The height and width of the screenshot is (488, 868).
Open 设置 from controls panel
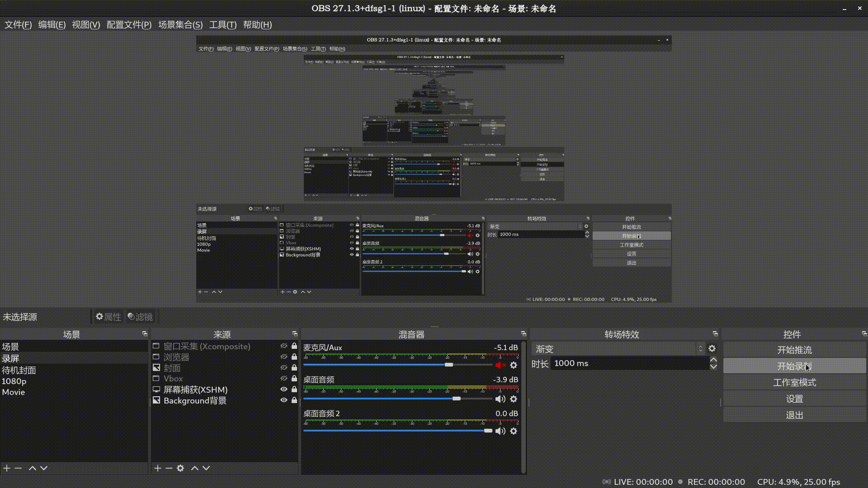point(794,399)
